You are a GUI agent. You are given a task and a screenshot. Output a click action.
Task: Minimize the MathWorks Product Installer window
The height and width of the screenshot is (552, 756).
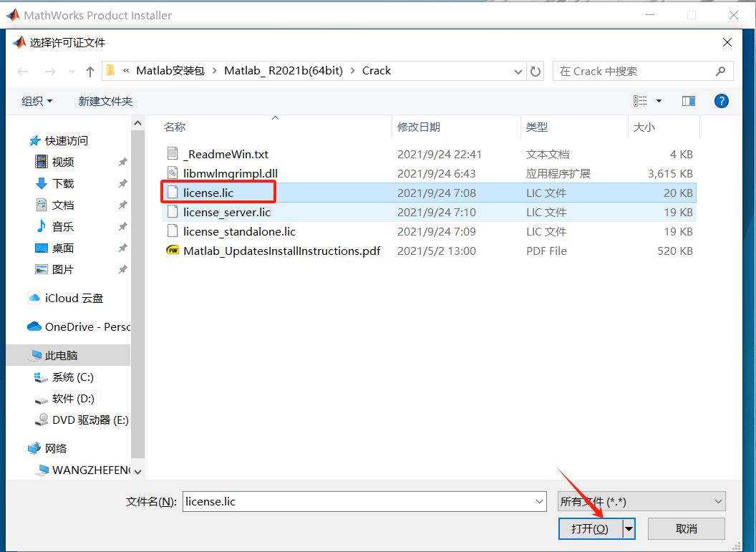[x=650, y=15]
